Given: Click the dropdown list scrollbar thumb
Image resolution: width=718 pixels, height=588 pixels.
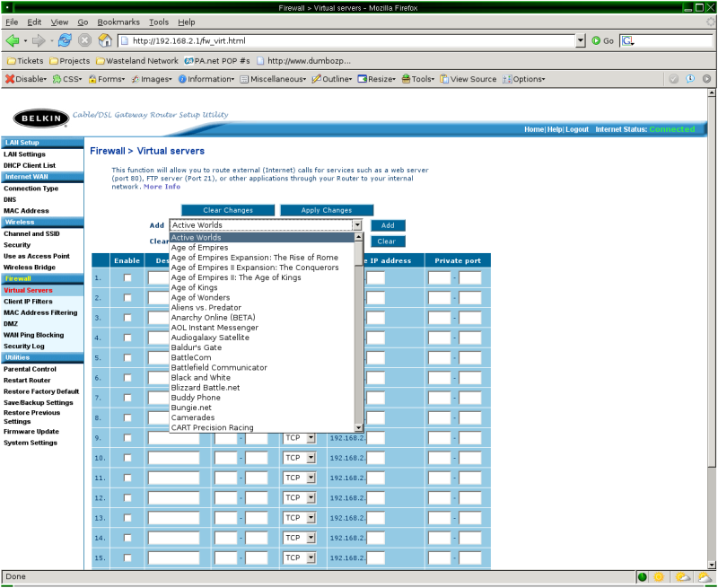Looking at the screenshot, I should (359, 253).
